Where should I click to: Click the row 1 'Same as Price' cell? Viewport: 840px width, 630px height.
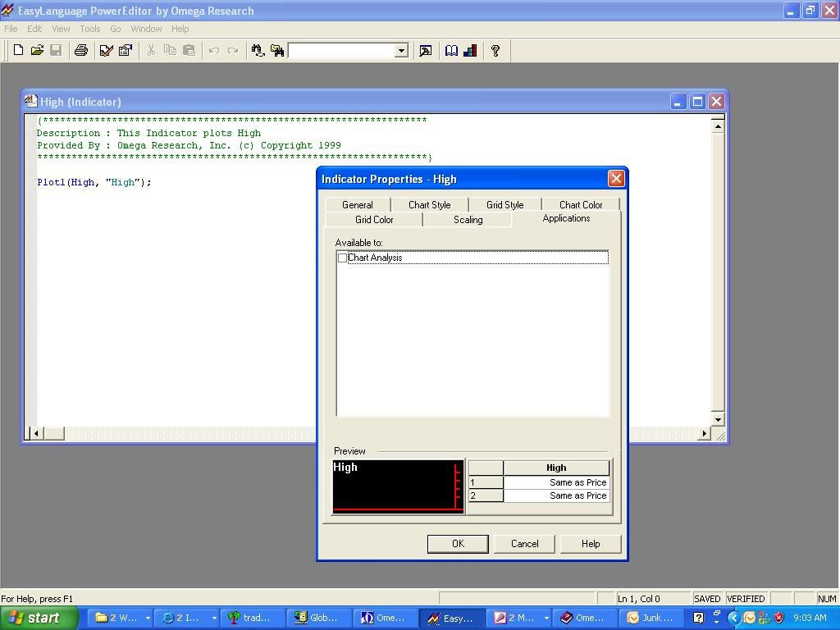(556, 482)
